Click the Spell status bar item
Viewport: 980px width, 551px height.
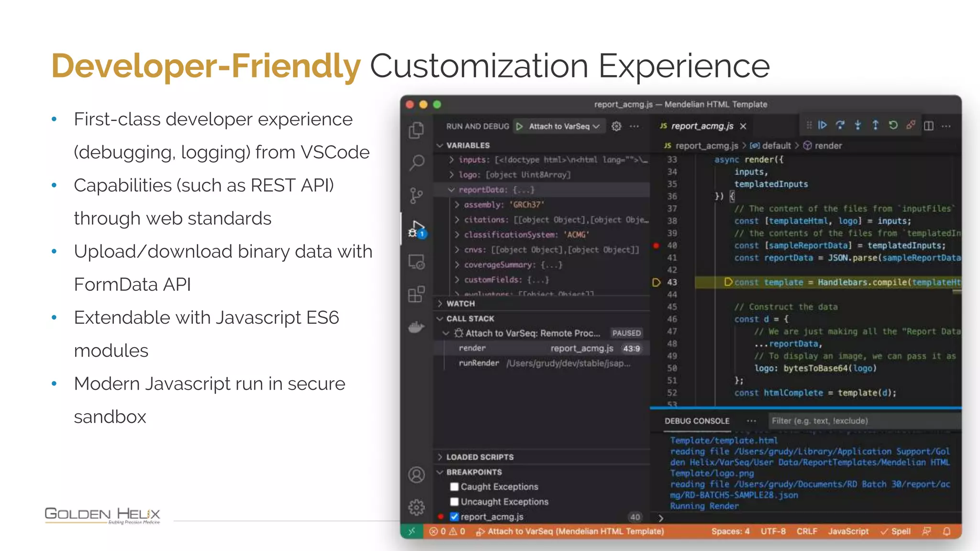tap(895, 531)
